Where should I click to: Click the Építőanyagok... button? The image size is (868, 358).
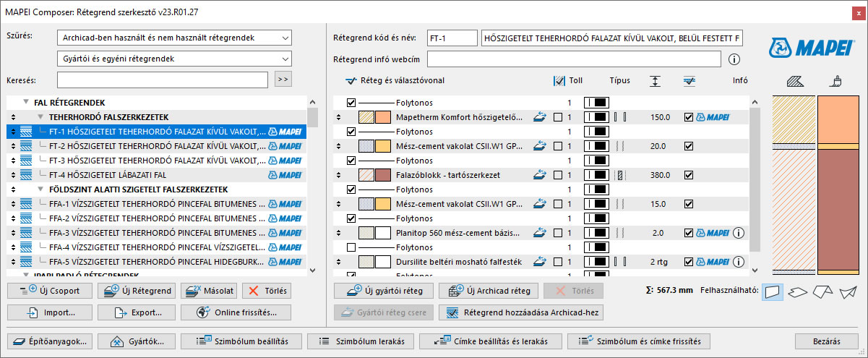(x=50, y=341)
